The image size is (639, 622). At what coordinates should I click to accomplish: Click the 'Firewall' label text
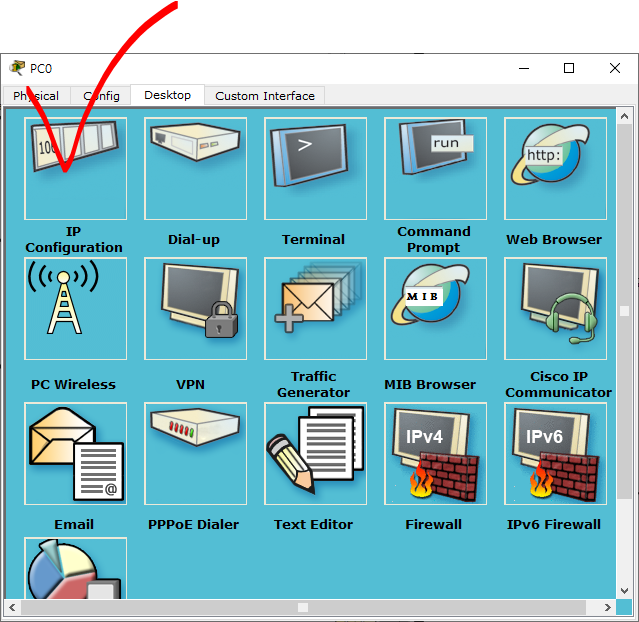434,524
